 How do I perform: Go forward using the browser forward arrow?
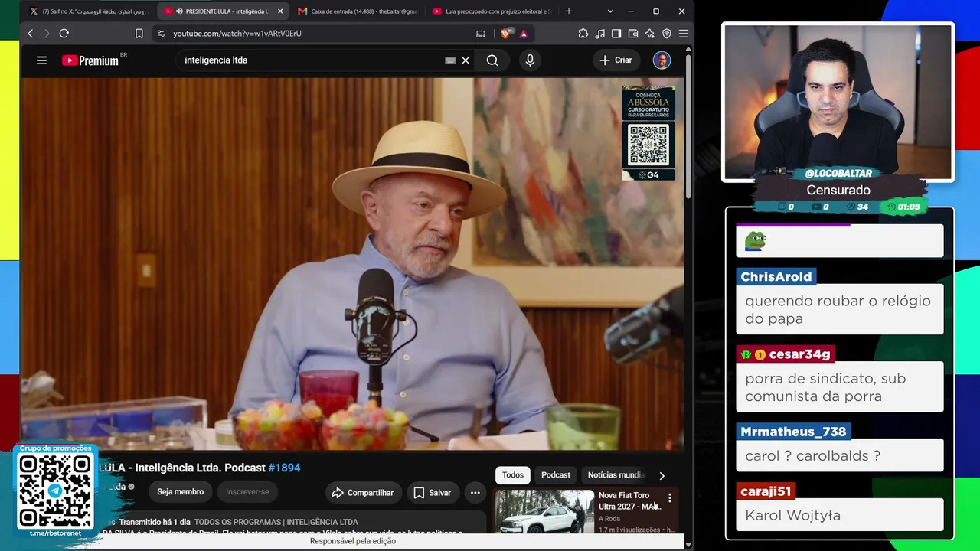47,34
